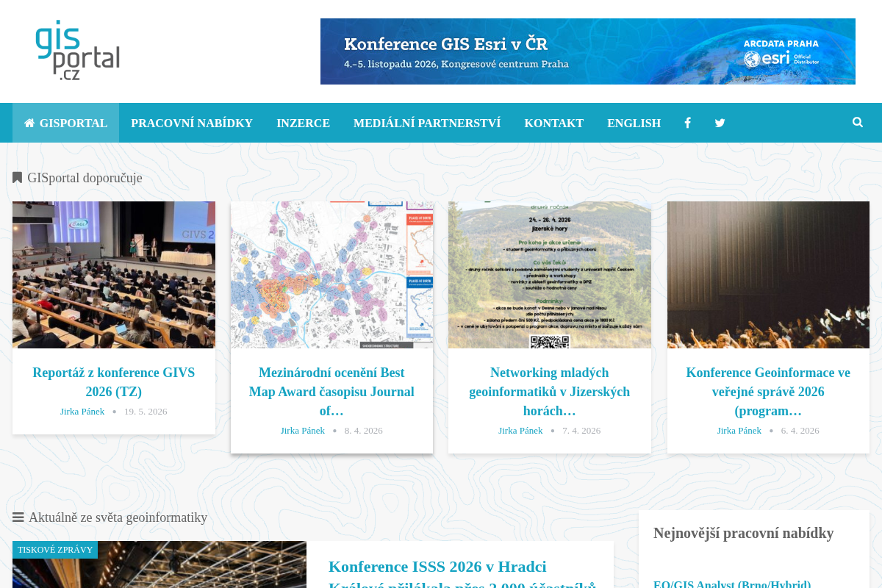Open article Mezinárodní ocenění Best Map Award
The width and height of the screenshot is (882, 588).
pyautogui.click(x=331, y=392)
